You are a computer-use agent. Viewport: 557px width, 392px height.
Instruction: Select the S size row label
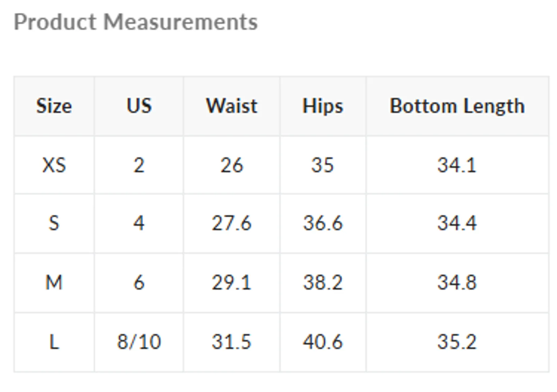[54, 223]
